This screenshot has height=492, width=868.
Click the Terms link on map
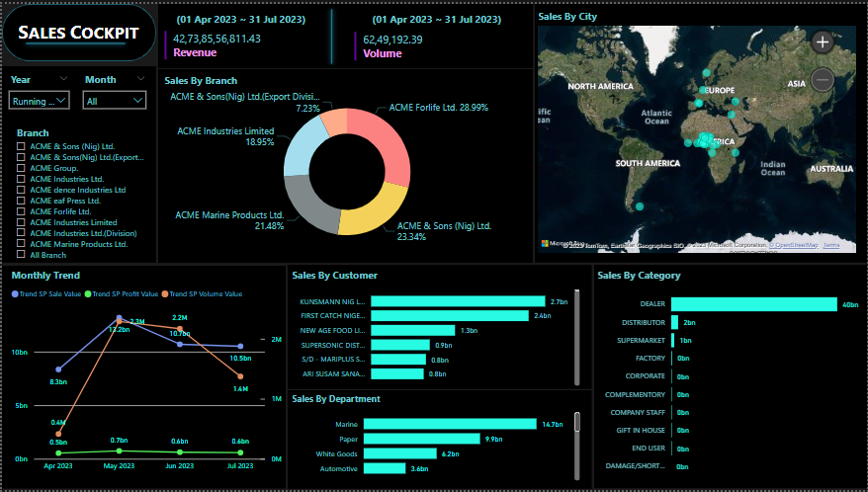831,245
